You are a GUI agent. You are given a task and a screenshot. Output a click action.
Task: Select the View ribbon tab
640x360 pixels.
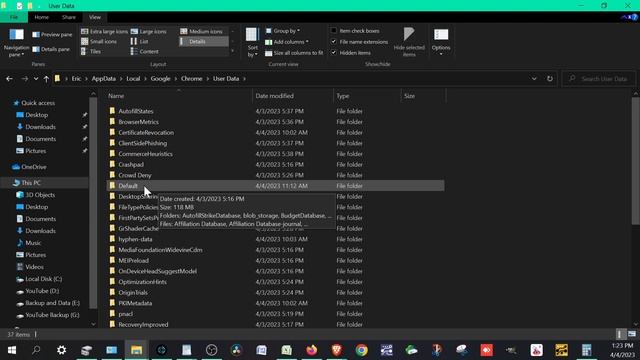tap(95, 17)
